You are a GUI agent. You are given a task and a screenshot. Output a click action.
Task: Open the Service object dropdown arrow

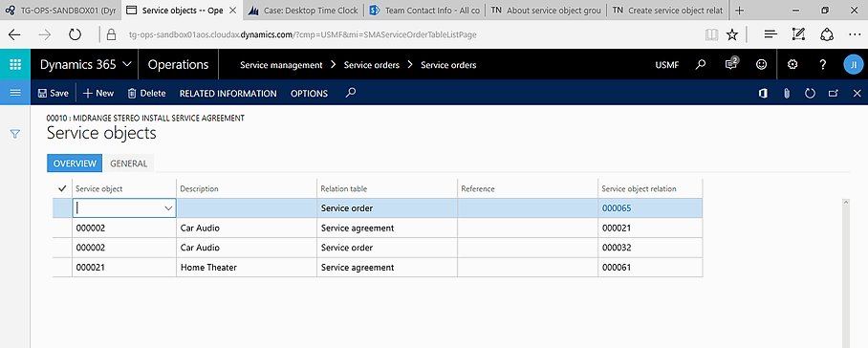click(x=168, y=208)
